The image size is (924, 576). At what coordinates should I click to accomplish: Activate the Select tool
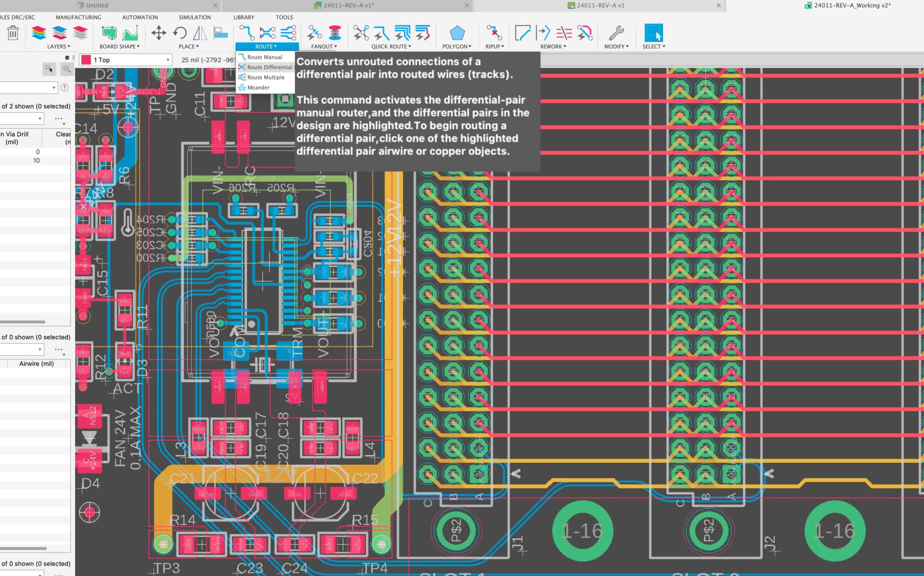tap(653, 34)
